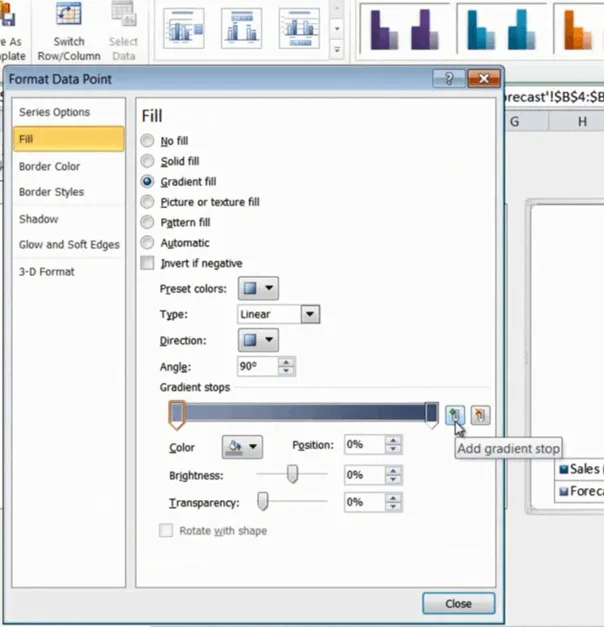The width and height of the screenshot is (604, 627).
Task: Click in the Position percentage field
Action: [x=365, y=445]
